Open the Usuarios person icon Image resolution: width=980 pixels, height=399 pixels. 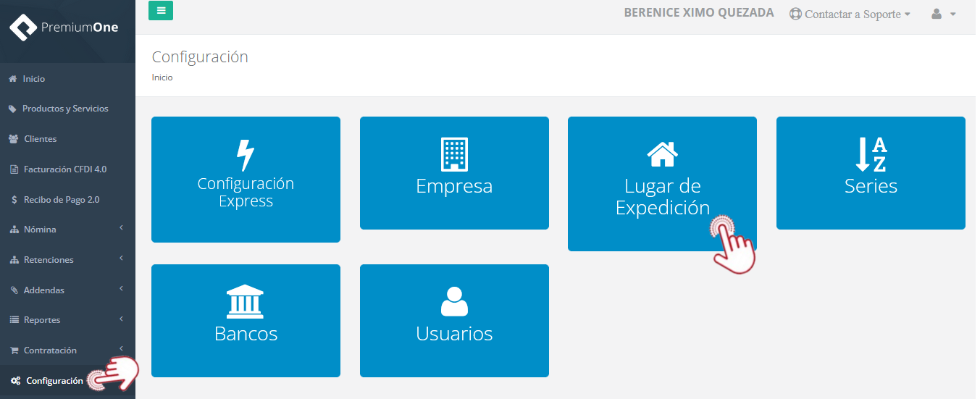pos(454,302)
